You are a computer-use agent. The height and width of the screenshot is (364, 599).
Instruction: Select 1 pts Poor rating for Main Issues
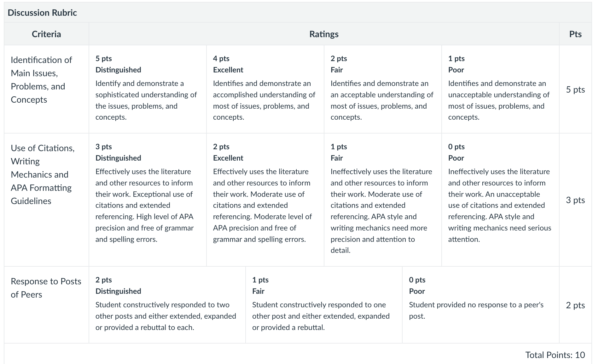pyautogui.click(x=500, y=89)
